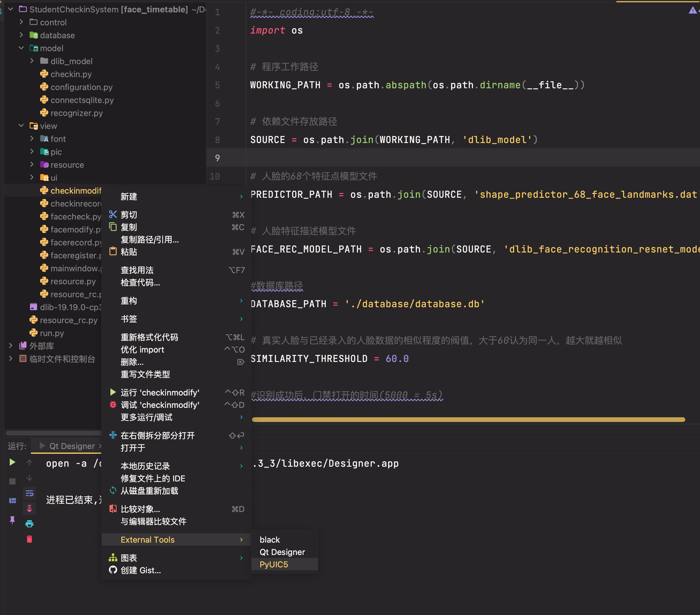Click the editor horizontal scrollbar
The width and height of the screenshot is (700, 615).
[x=468, y=419]
